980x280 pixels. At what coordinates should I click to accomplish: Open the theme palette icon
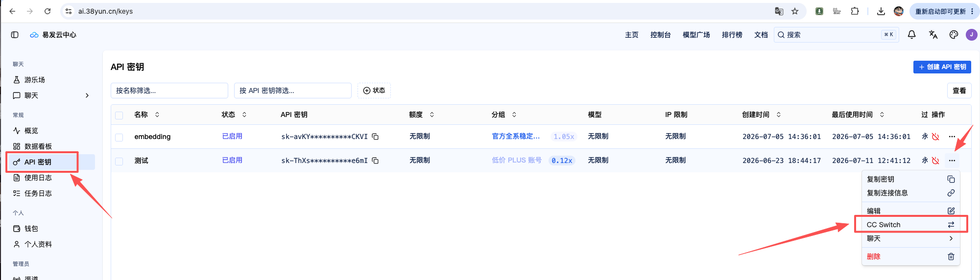[x=954, y=35]
